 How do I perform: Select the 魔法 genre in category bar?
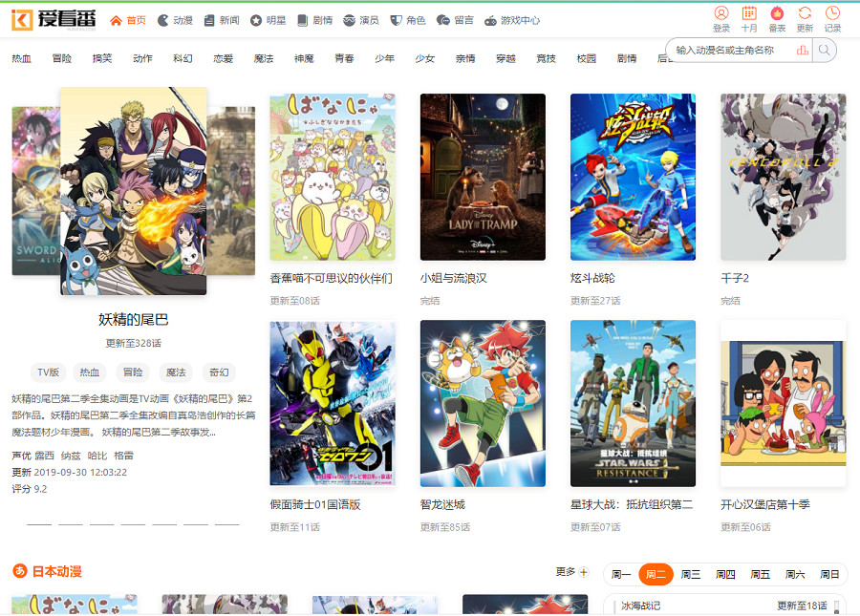264,58
